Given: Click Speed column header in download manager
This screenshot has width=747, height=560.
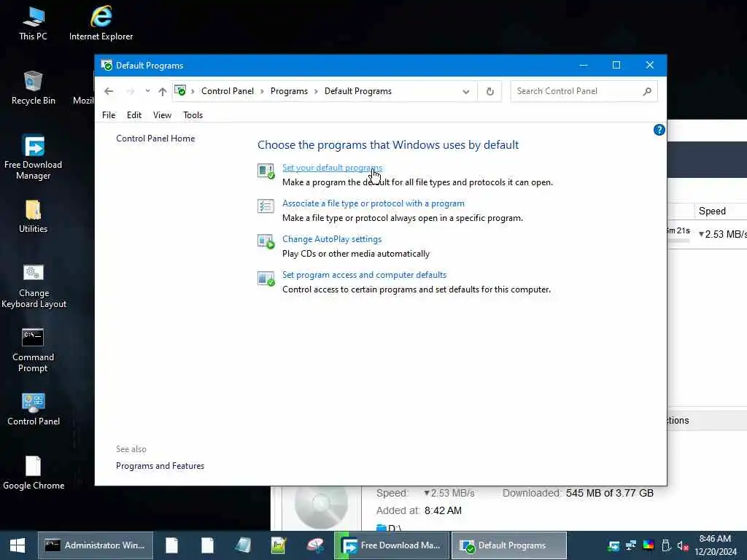Looking at the screenshot, I should click(712, 211).
